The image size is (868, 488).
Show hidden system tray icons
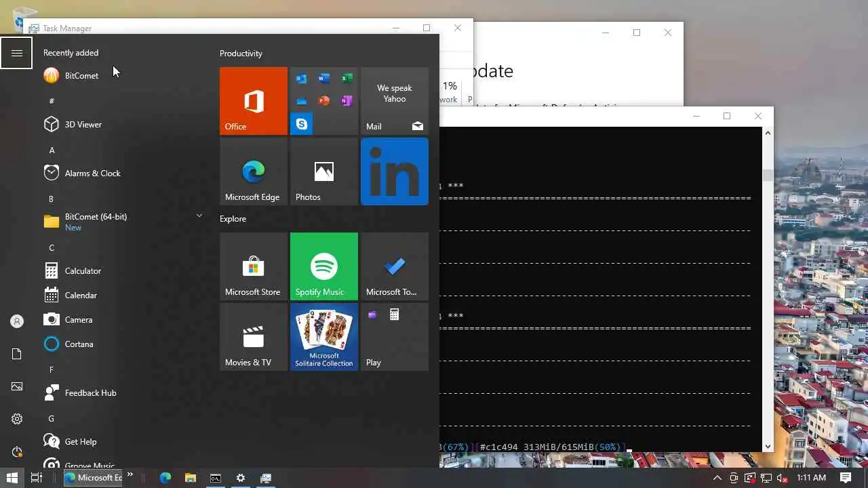(x=717, y=478)
